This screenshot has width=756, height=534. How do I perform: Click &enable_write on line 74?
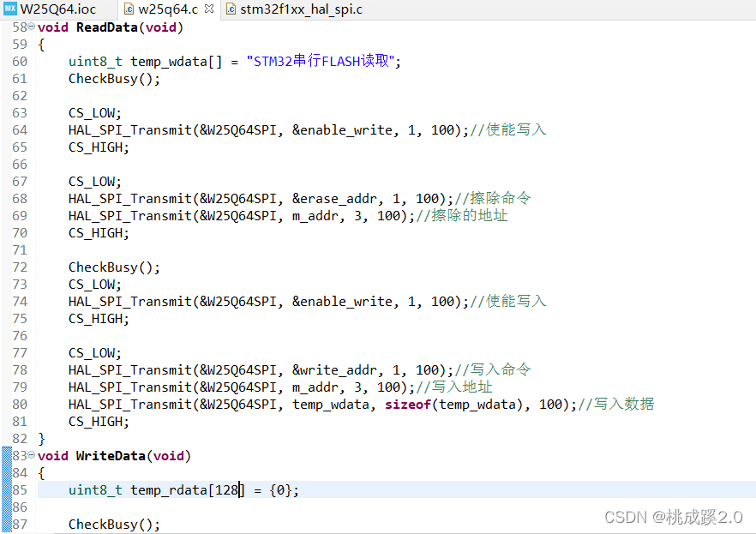coord(342,302)
